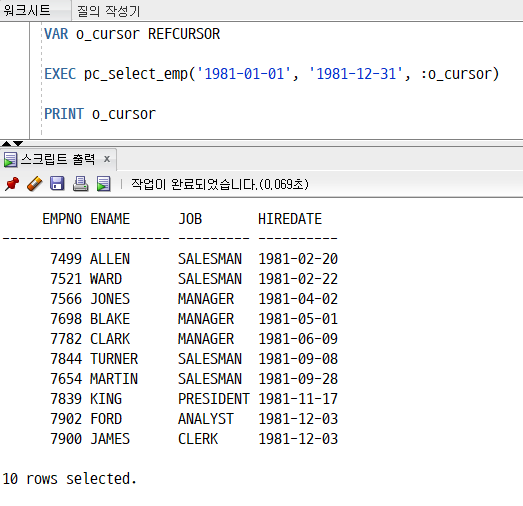Screen dimensions: 523x506
Task: Select the name ALLEN
Action: coord(110,259)
